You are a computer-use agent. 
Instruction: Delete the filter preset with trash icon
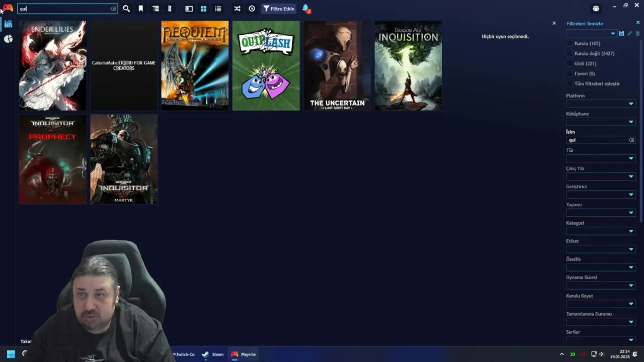[637, 33]
